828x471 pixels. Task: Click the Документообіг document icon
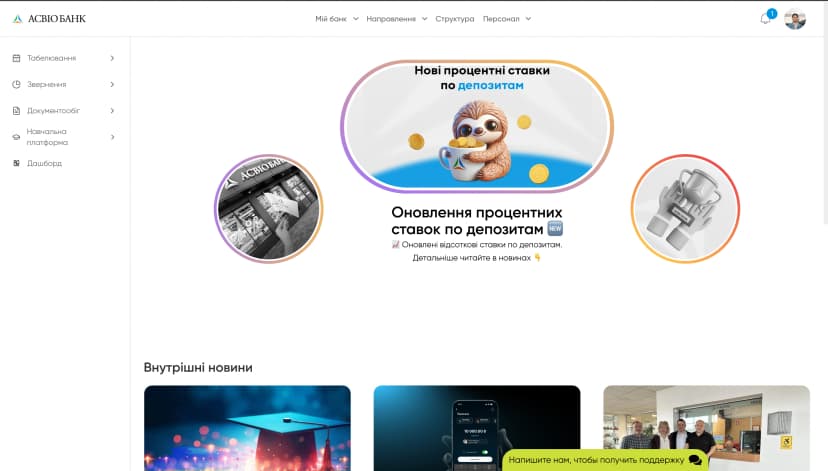pyautogui.click(x=16, y=111)
